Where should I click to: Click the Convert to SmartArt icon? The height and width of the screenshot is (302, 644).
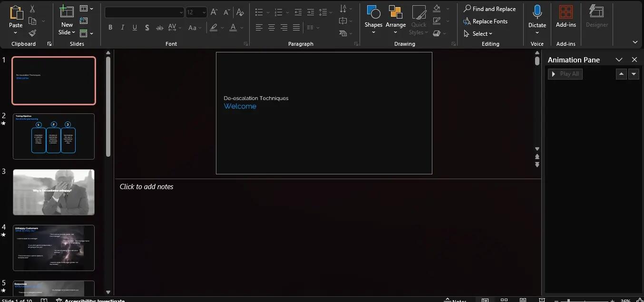pos(343,33)
